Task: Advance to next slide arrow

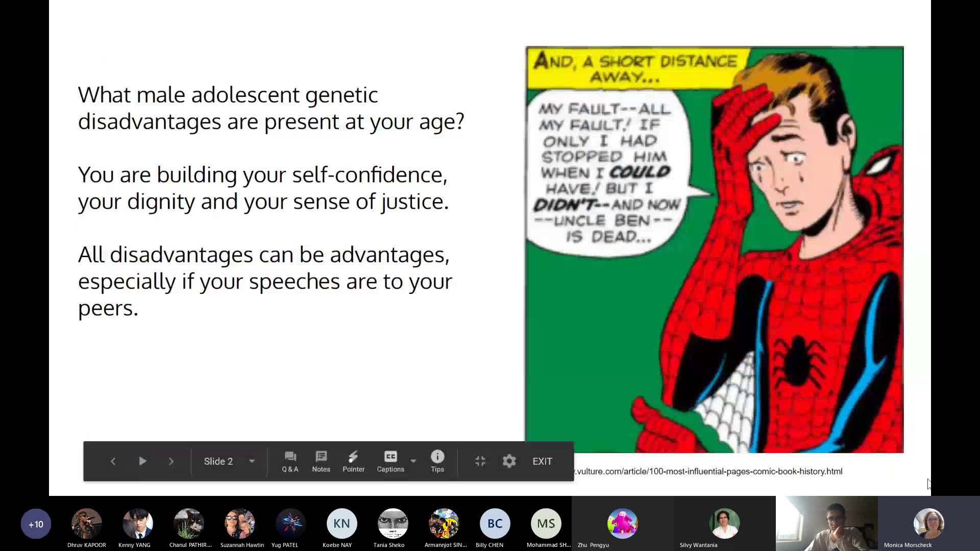Action: [x=171, y=461]
